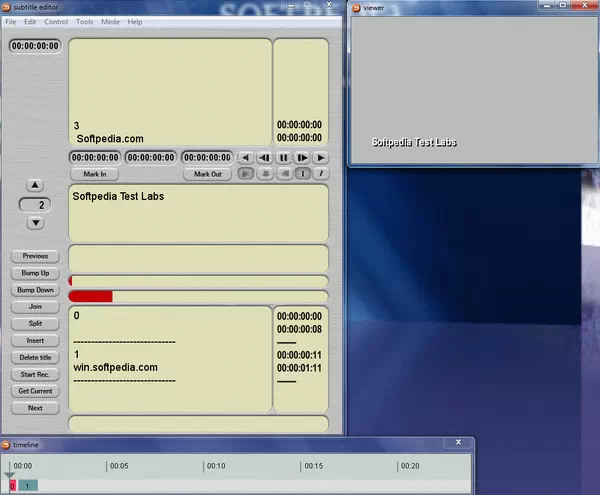
Task: Click timecode 00:00:01:11 in lower list
Action: [x=299, y=368]
